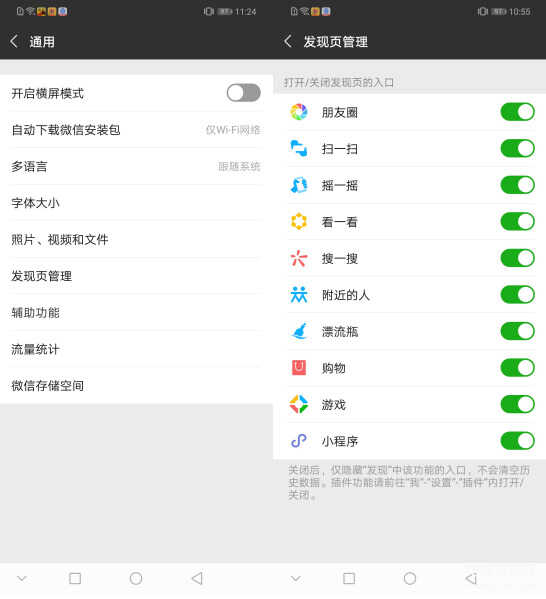Open 微信存储空间 storage settings
Screen dimensions: 546x599
pyautogui.click(x=136, y=386)
